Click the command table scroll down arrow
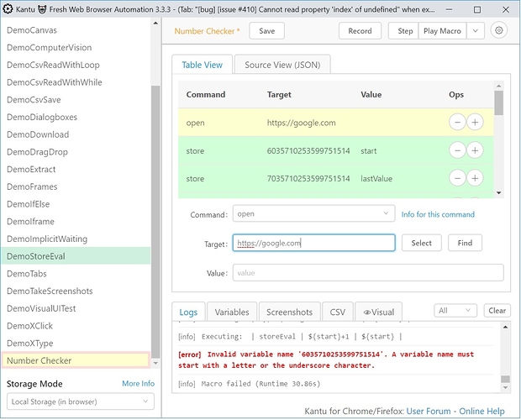The height and width of the screenshot is (420, 521). pyautogui.click(x=498, y=192)
